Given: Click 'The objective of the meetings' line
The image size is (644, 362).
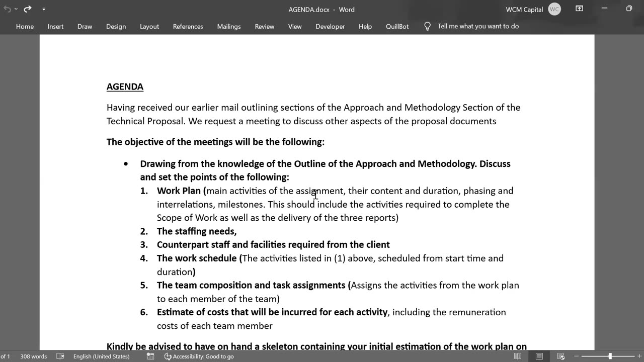Looking at the screenshot, I should [215, 142].
